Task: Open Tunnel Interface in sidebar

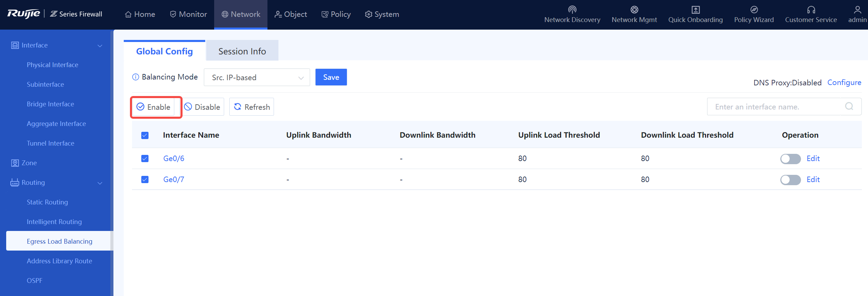Action: tap(51, 143)
